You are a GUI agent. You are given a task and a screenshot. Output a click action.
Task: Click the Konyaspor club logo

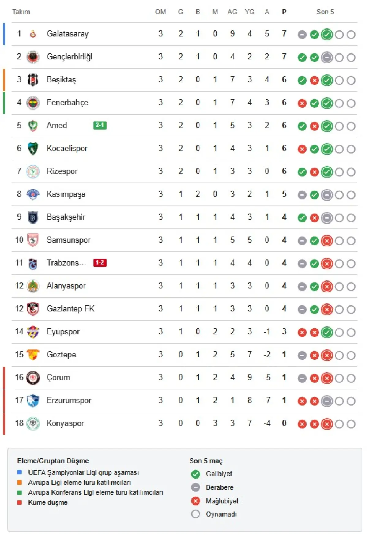click(33, 424)
